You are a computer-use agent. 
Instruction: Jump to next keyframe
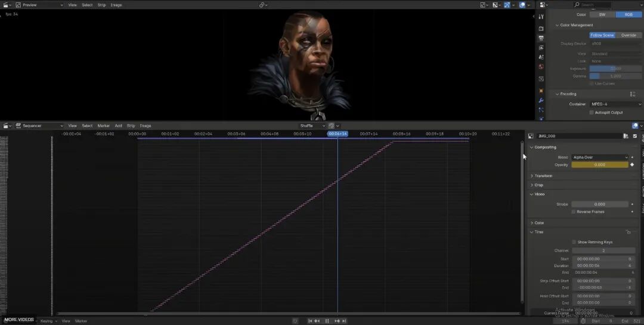[x=337, y=321]
